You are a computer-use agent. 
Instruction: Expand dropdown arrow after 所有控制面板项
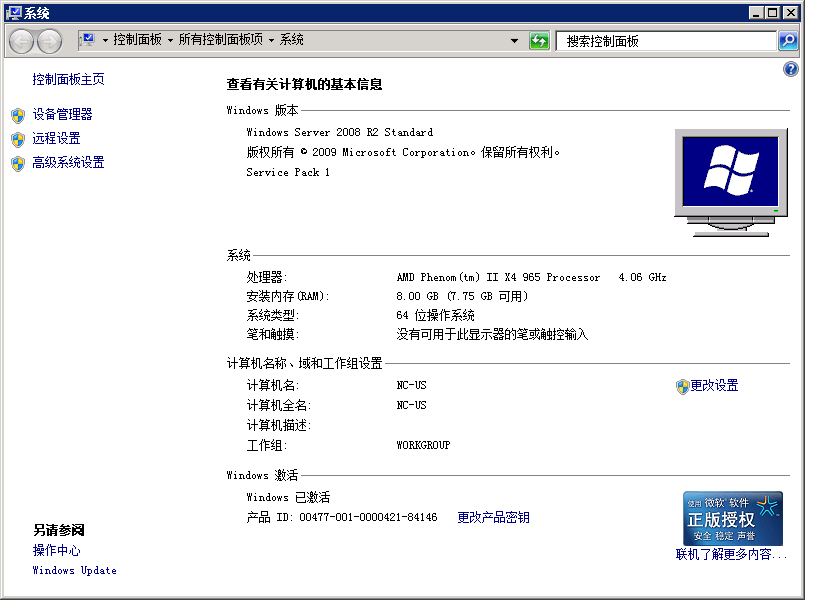tap(271, 40)
